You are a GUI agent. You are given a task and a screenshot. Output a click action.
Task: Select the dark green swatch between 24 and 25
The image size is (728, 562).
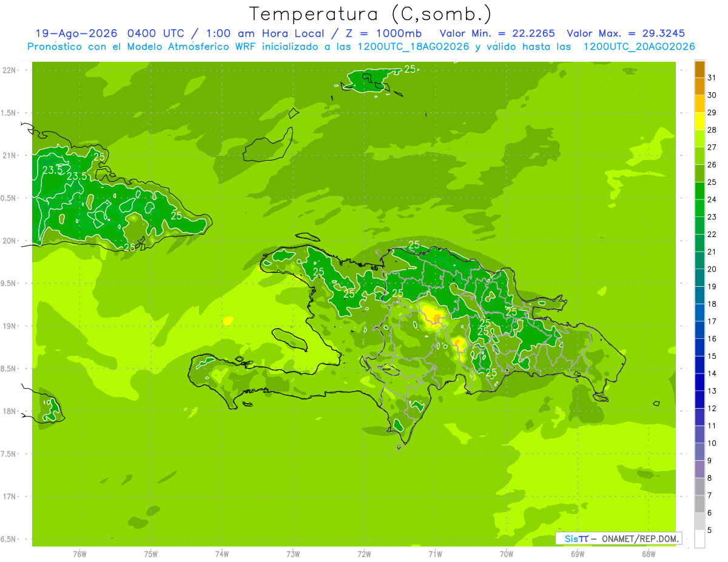(699, 191)
